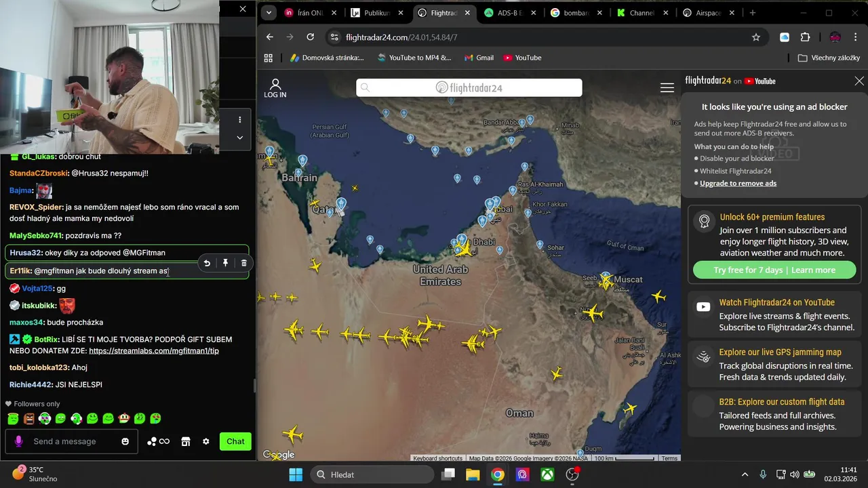Click the site information icon in address bar

tap(333, 37)
